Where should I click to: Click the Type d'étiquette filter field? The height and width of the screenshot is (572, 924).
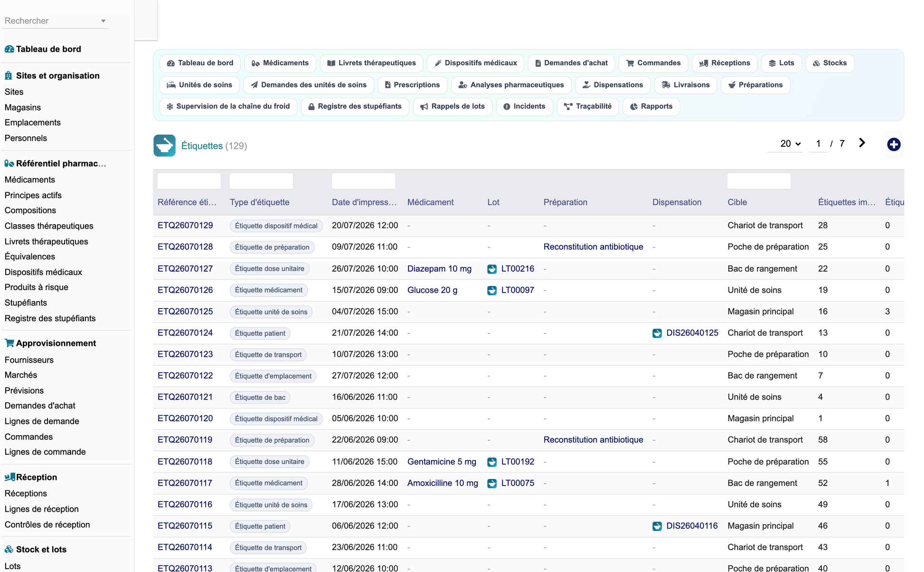pyautogui.click(x=261, y=181)
